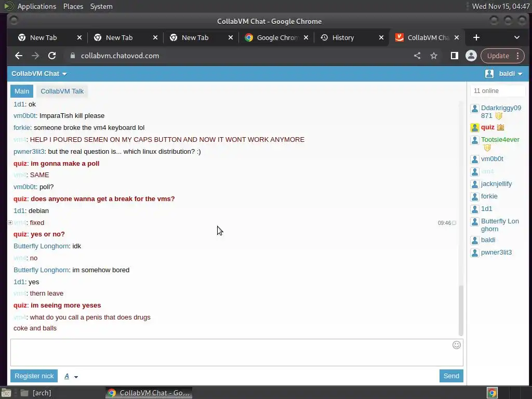Open the Applications menu
Screen dimensions: 532x399
37,6
